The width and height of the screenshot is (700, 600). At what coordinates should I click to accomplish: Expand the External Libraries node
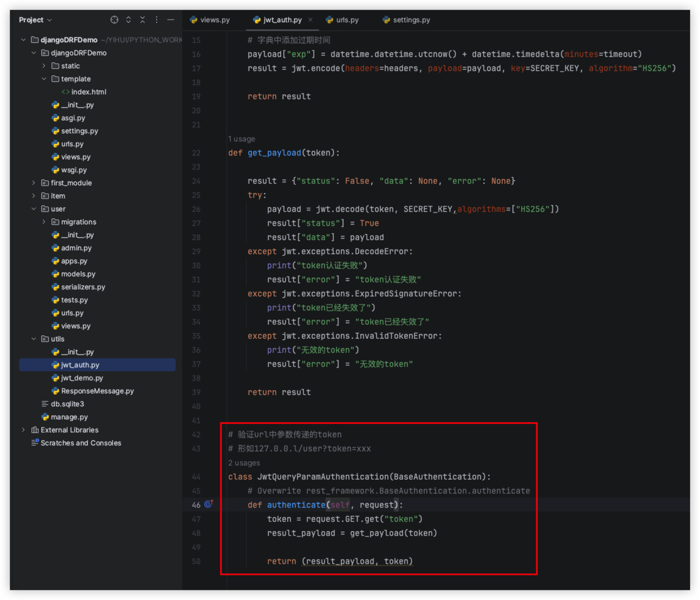pos(23,430)
